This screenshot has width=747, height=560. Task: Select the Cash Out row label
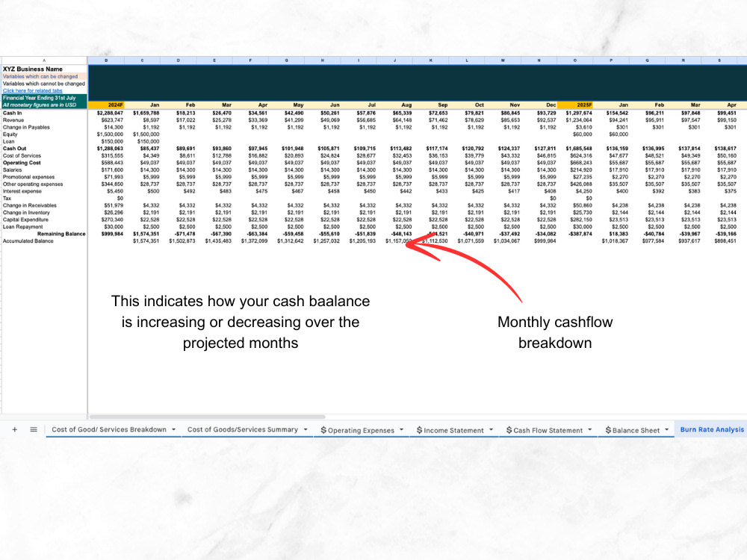(x=14, y=149)
